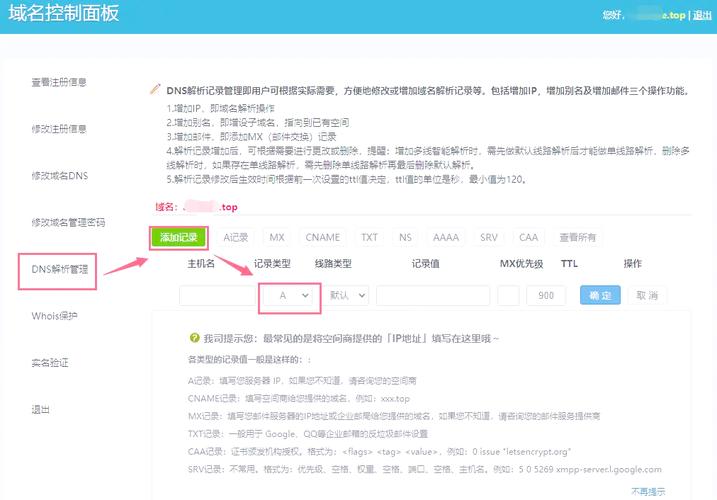Click the TTL field showing 900
This screenshot has height=500, width=717.
coord(546,296)
